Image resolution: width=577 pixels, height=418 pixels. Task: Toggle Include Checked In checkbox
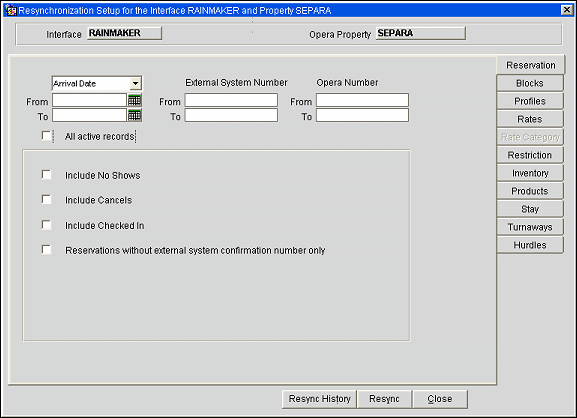pyautogui.click(x=46, y=224)
